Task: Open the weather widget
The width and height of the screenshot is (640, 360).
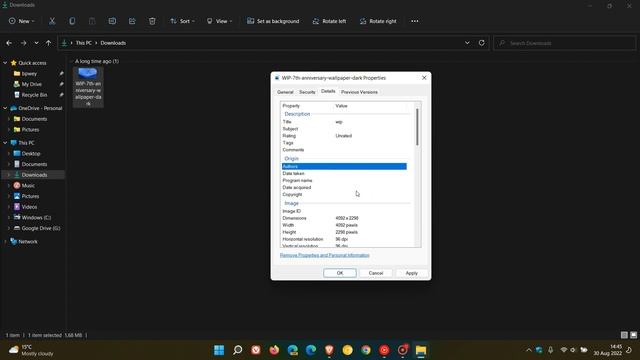Action: click(x=31, y=350)
